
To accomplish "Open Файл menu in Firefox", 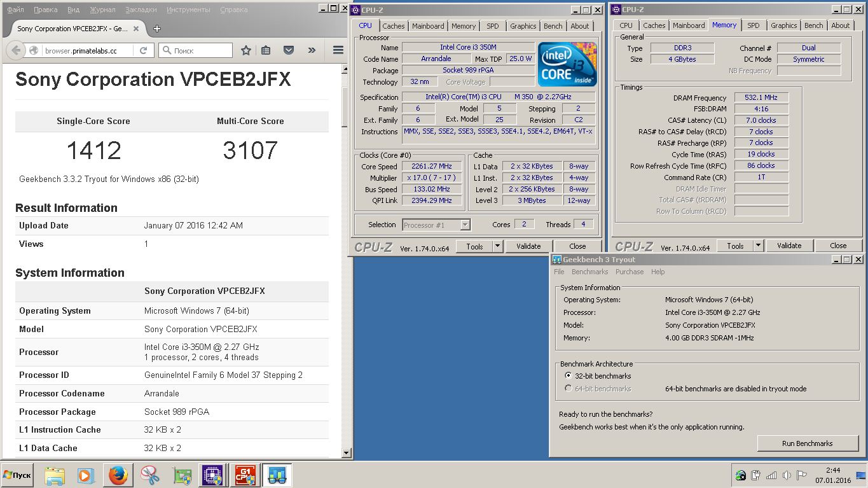I will pos(15,10).
